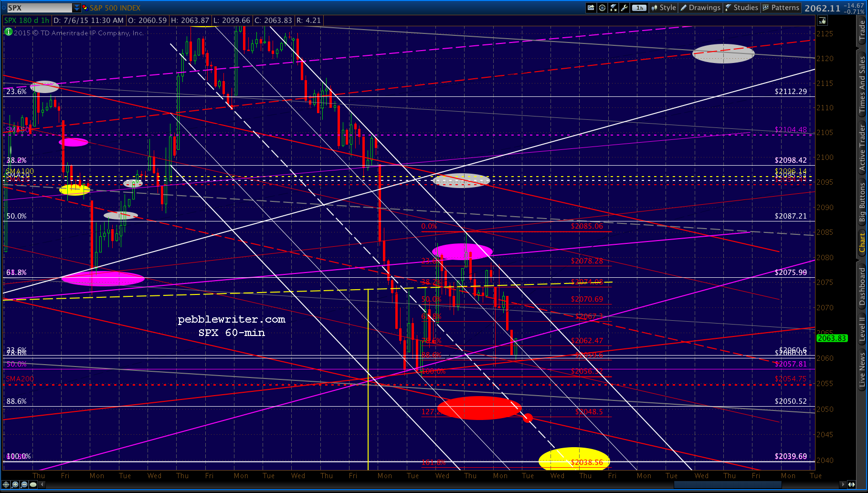Image resolution: width=868 pixels, height=493 pixels.
Task: Click the crosshair pan icon at bottom left
Action: 6,484
